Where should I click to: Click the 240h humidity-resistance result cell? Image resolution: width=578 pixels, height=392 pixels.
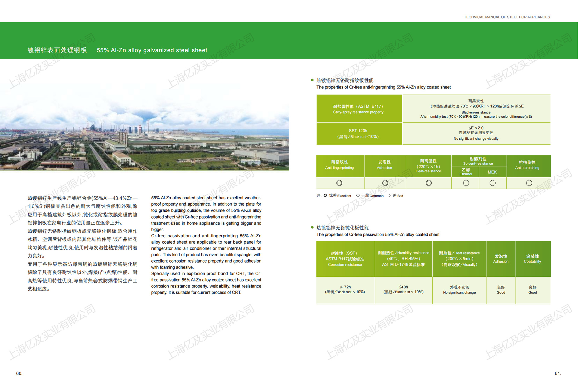[x=403, y=290]
